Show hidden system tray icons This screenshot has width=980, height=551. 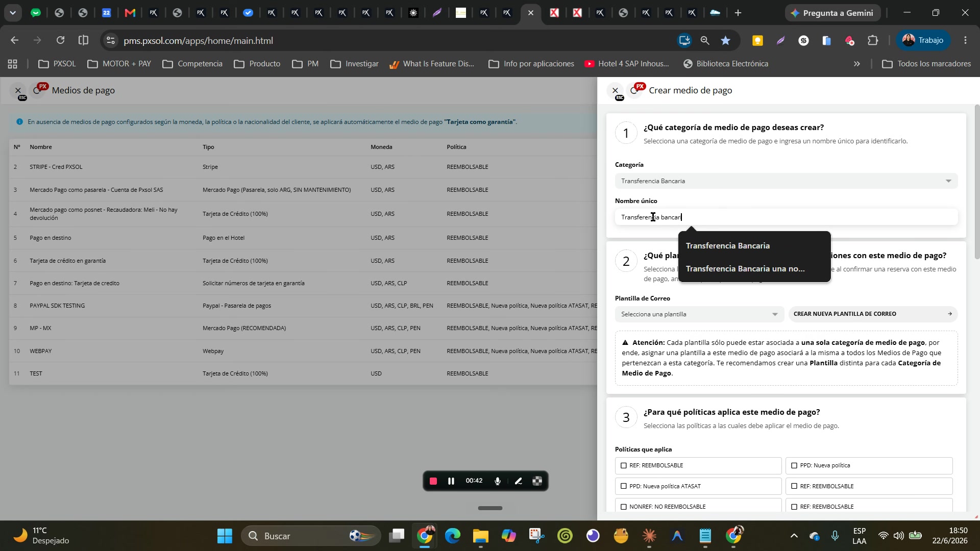794,536
